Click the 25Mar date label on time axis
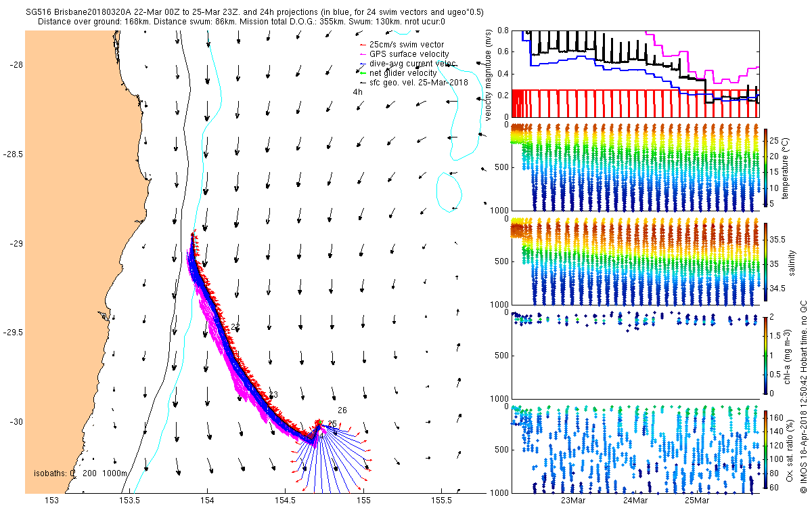Image resolution: width=812 pixels, height=508 pixels. (x=696, y=501)
